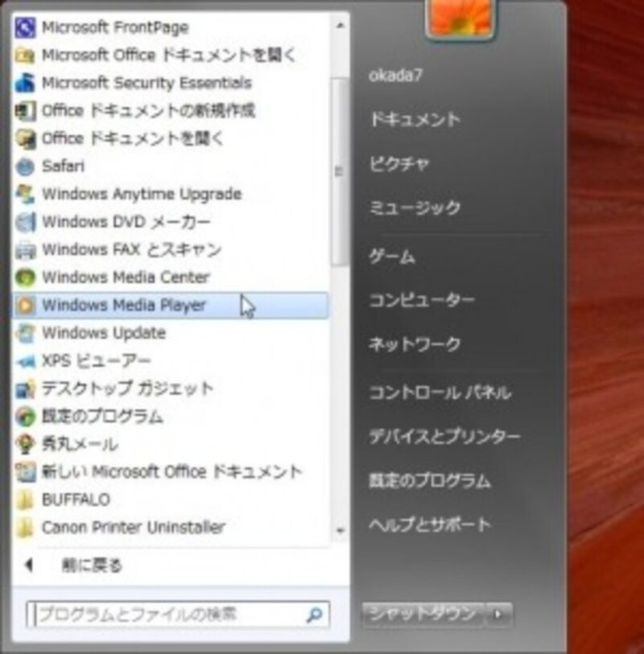Click the Windows Update icon
The width and height of the screenshot is (644, 654).
click(x=25, y=333)
